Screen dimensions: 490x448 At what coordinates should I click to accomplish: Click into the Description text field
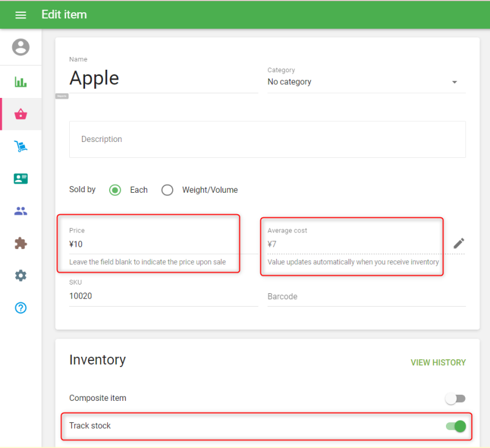coord(267,140)
